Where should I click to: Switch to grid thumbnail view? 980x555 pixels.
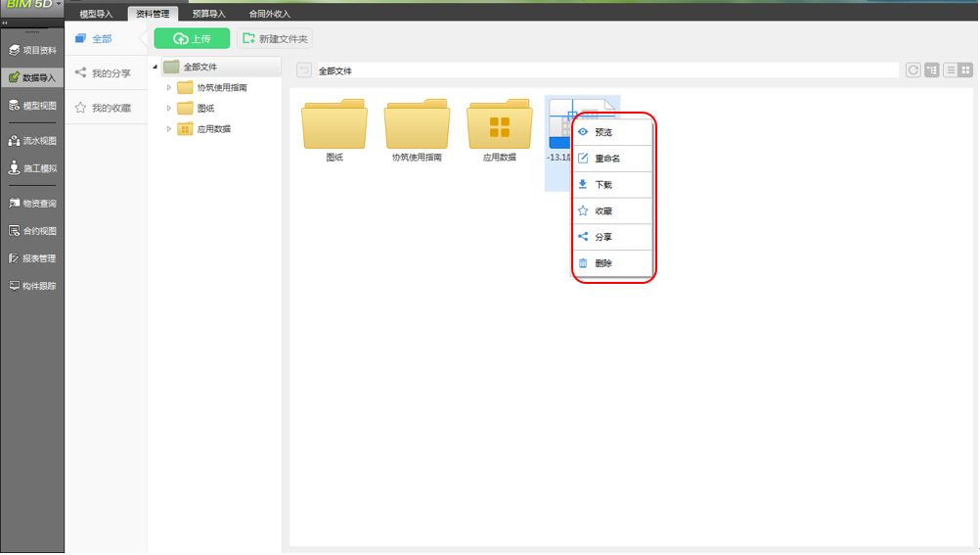click(965, 70)
